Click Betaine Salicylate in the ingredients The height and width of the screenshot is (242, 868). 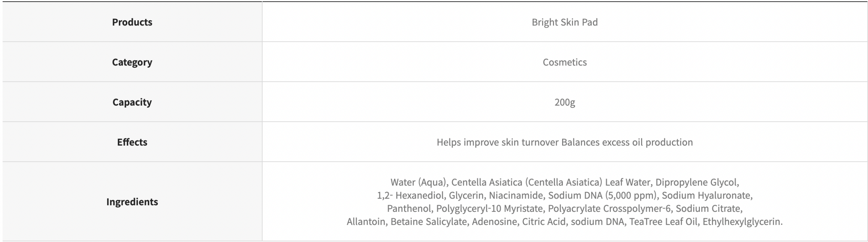click(x=429, y=222)
